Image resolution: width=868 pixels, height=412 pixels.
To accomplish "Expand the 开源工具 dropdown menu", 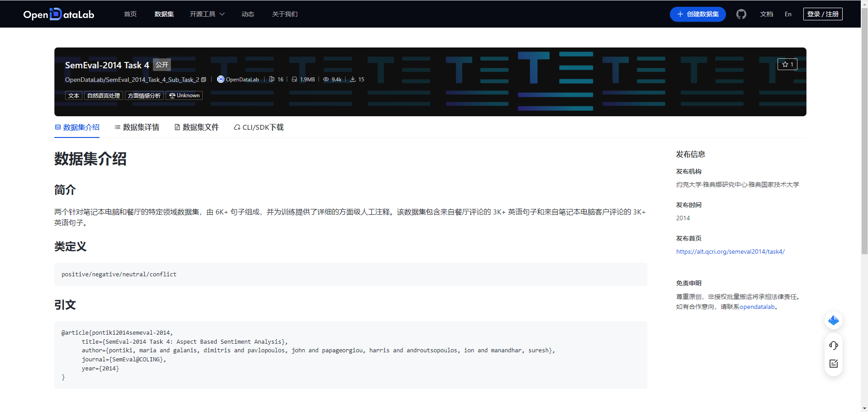I will tap(207, 14).
